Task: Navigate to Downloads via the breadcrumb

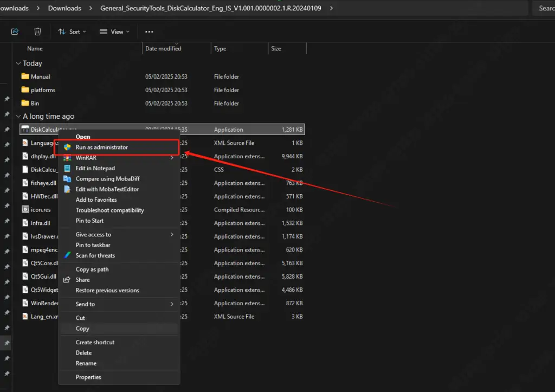Action: point(64,8)
